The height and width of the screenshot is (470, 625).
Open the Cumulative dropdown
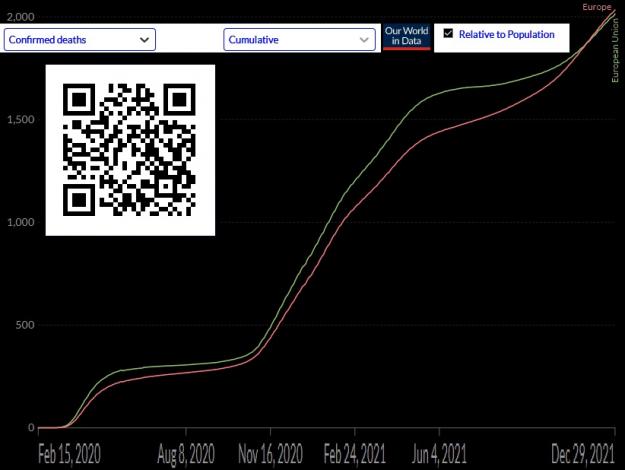tap(299, 39)
